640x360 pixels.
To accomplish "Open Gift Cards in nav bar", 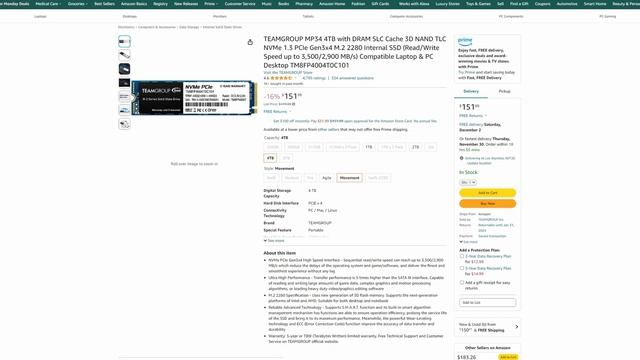I will pos(380,4).
